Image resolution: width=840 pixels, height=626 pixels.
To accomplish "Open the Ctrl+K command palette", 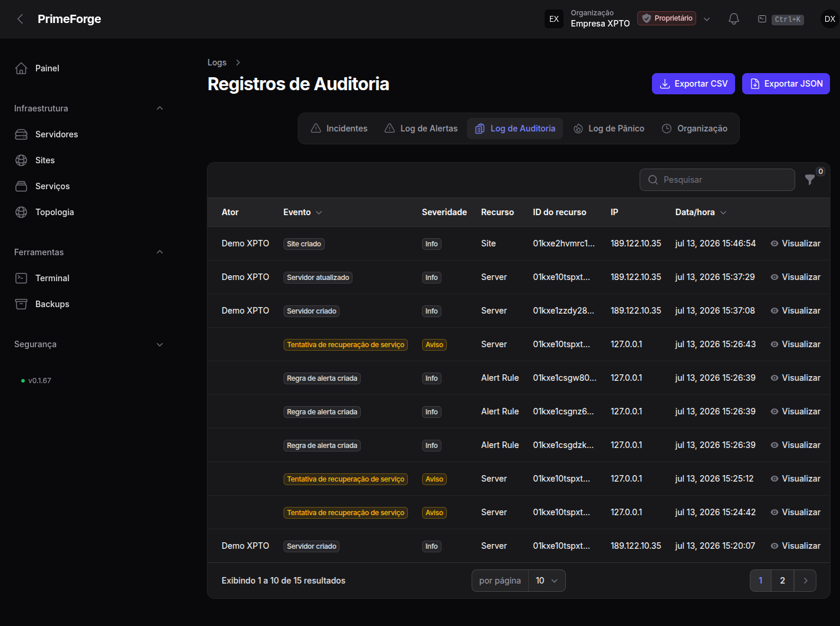I will tap(781, 19).
